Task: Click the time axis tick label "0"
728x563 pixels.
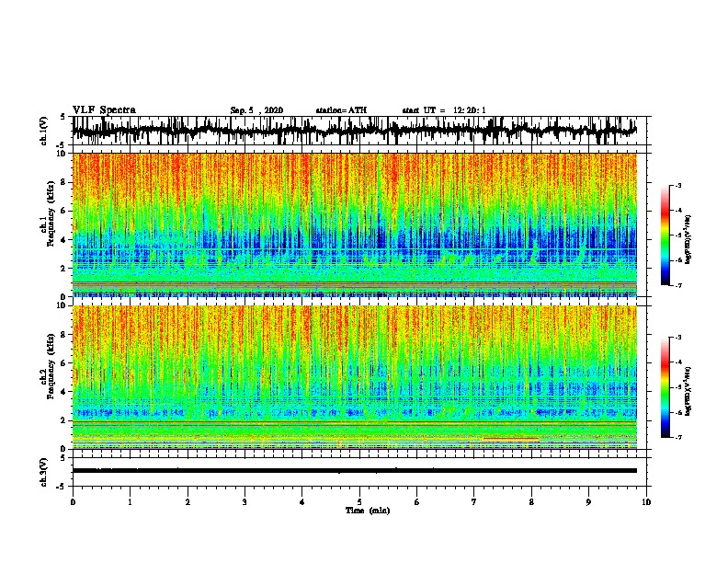Action: pyautogui.click(x=73, y=502)
